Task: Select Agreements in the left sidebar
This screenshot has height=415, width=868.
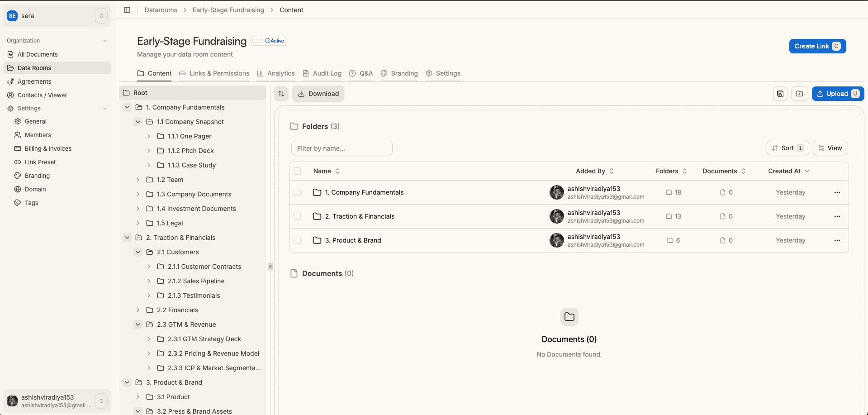Action: pos(34,81)
